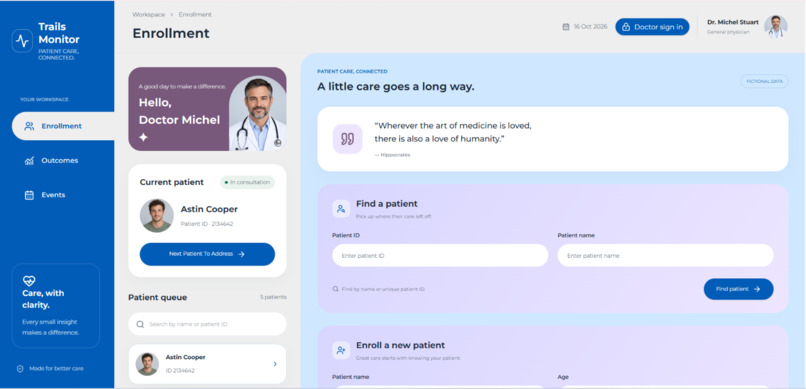Click the Outcomes chart icon in sidebar

coord(29,161)
